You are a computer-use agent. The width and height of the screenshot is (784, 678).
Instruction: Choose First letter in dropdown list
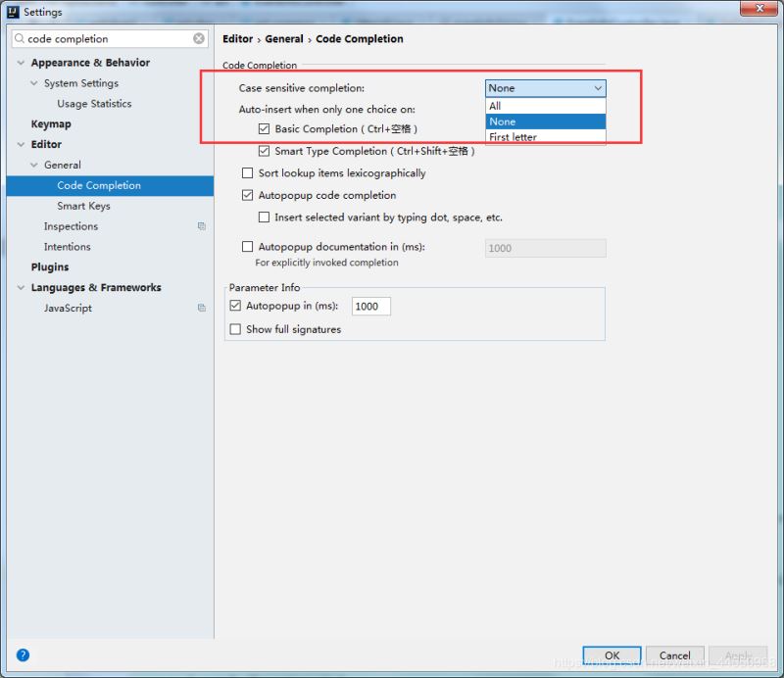tap(546, 136)
